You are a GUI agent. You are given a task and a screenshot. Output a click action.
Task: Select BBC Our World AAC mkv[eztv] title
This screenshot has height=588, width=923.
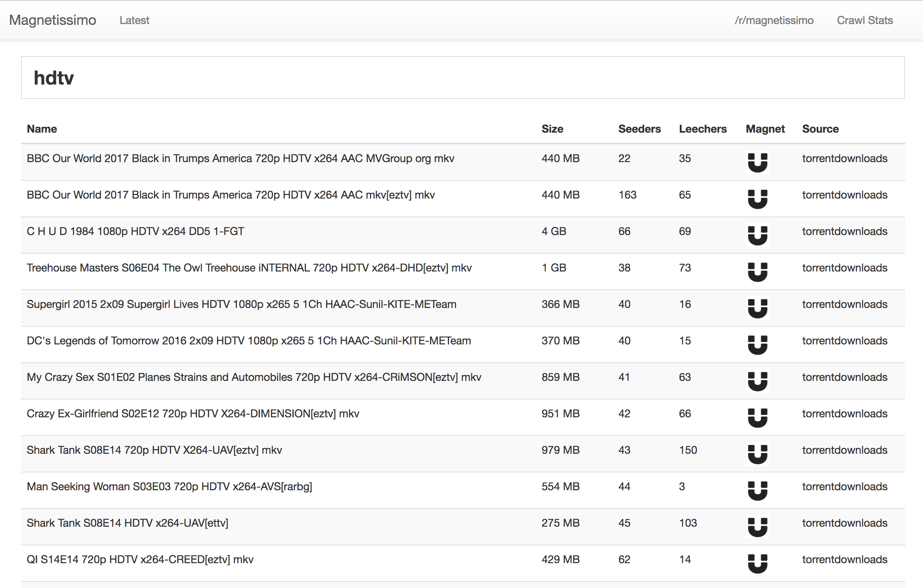click(231, 195)
